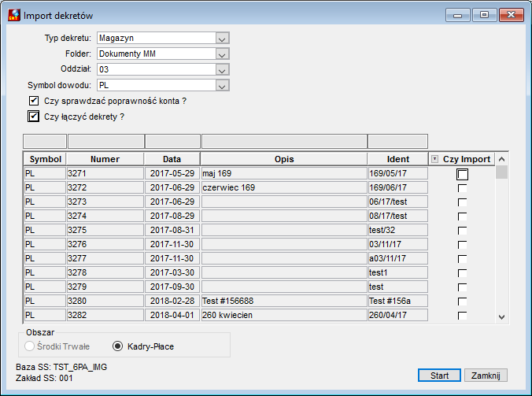Sort by Numer column header
The height and width of the screenshot is (396, 532).
[x=105, y=159]
